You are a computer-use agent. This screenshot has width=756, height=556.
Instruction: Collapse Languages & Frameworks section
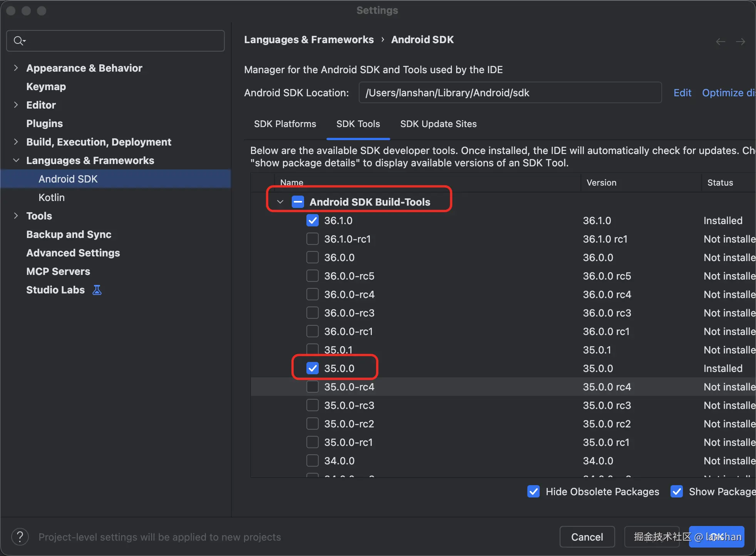tap(16, 161)
